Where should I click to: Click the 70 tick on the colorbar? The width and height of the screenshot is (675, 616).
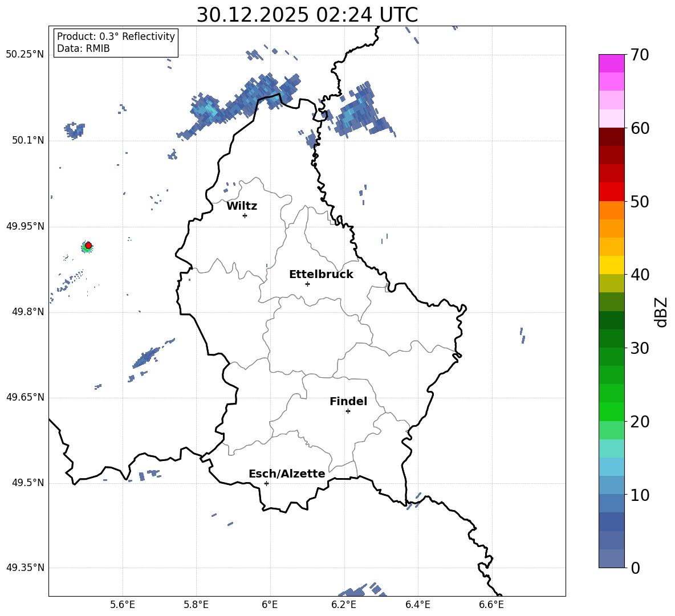[x=640, y=55]
